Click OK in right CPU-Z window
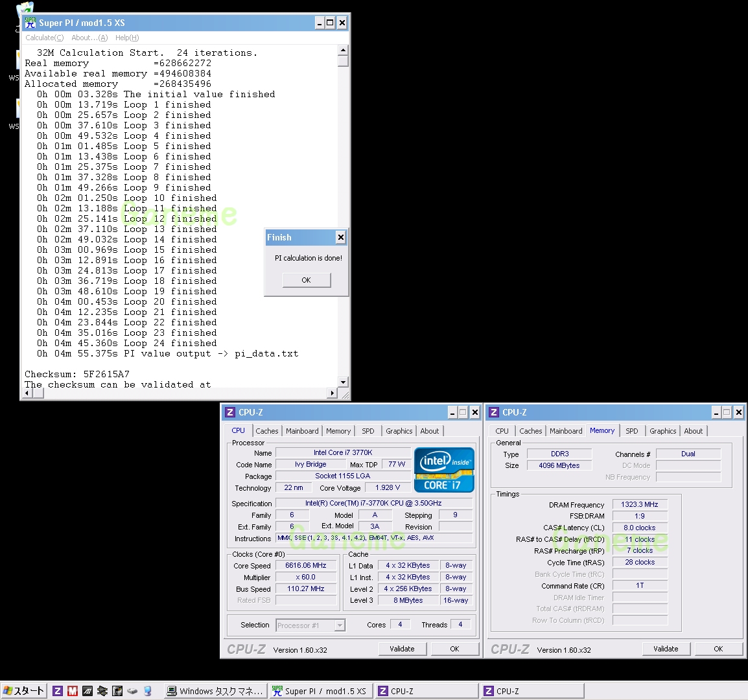748x700 pixels. pos(718,649)
